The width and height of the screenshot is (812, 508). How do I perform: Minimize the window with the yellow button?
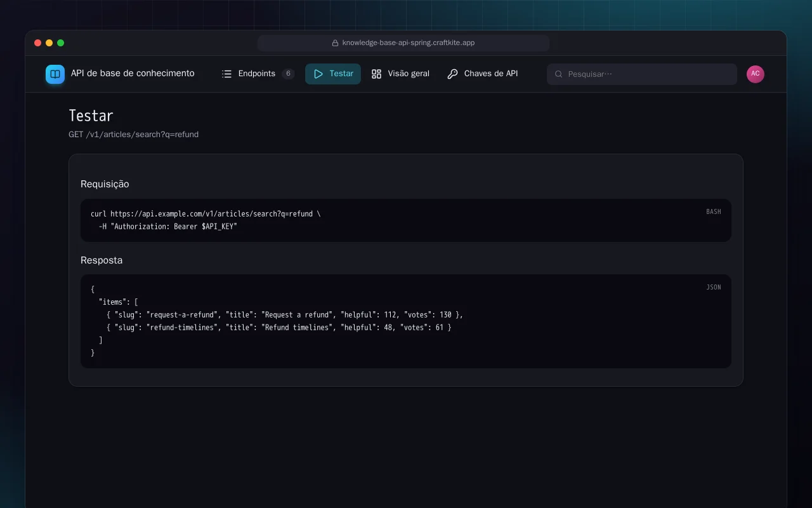49,43
